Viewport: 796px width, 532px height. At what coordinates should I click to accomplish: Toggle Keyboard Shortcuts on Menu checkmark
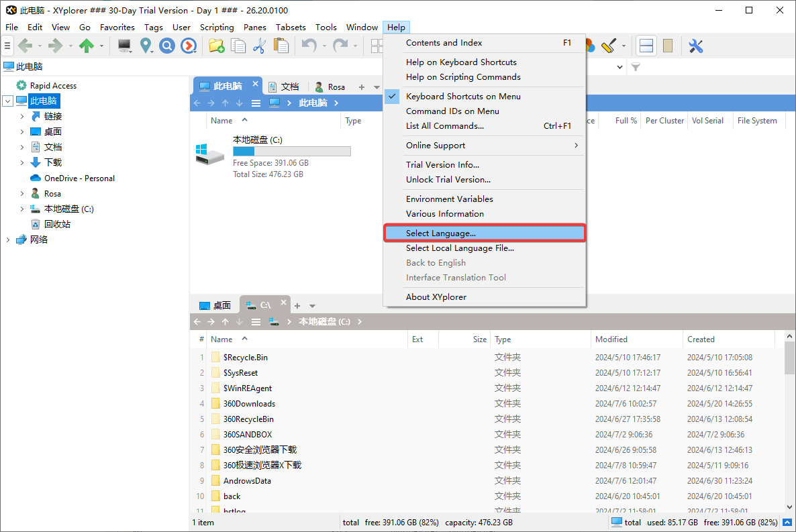[462, 97]
